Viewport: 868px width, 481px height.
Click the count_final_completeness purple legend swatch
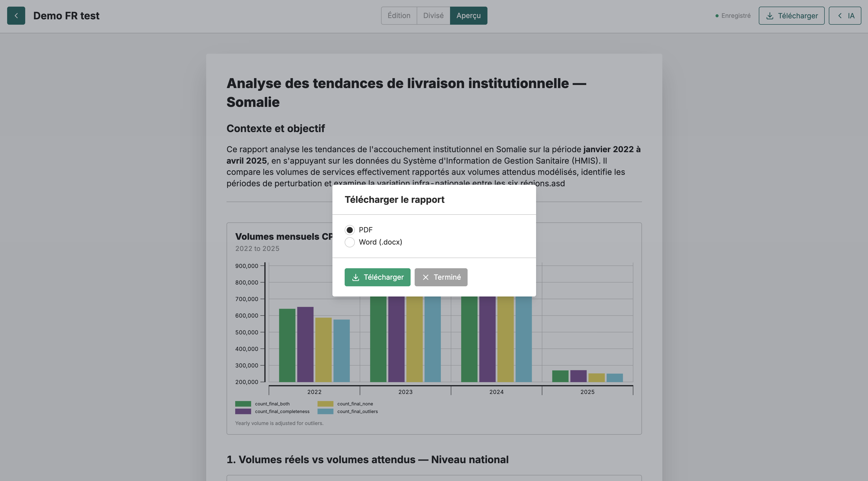click(x=243, y=412)
